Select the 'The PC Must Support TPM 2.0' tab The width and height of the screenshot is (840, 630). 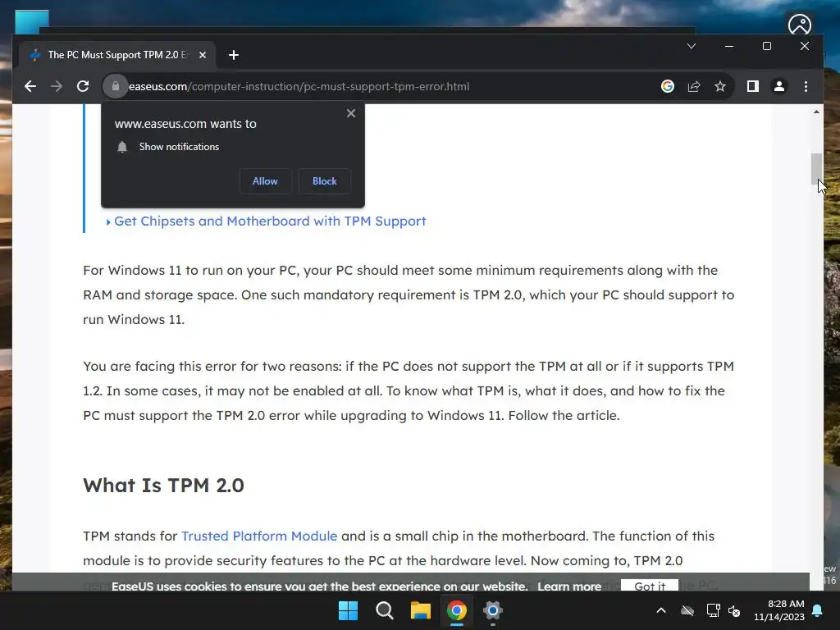(117, 55)
